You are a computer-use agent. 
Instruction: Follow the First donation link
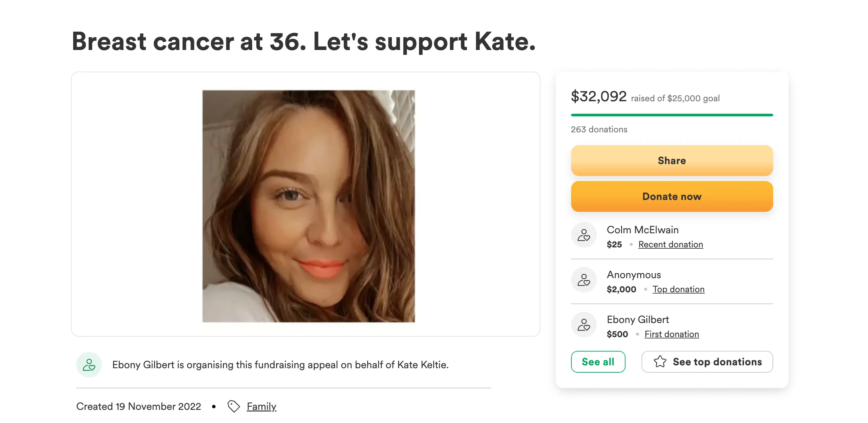(671, 334)
